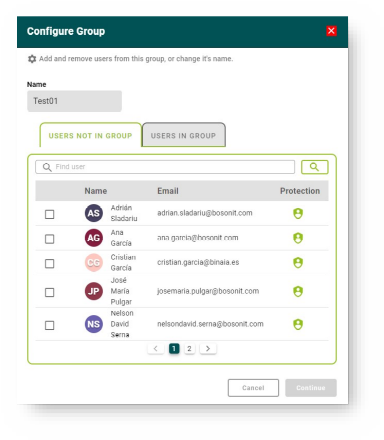Click email cristian.garcia@binaia.es
Screen dimensions: 384x440
[x=198, y=262]
